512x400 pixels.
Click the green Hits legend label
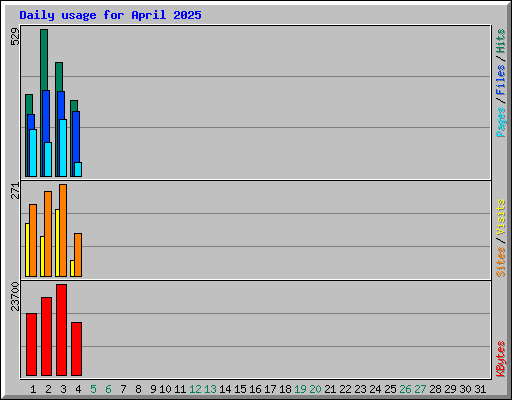500,41
